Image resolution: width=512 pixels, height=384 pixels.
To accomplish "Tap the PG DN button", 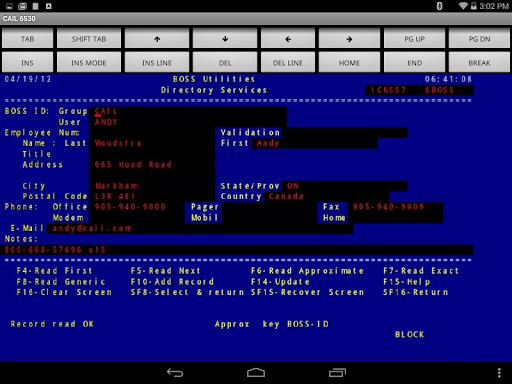I will 479,39.
